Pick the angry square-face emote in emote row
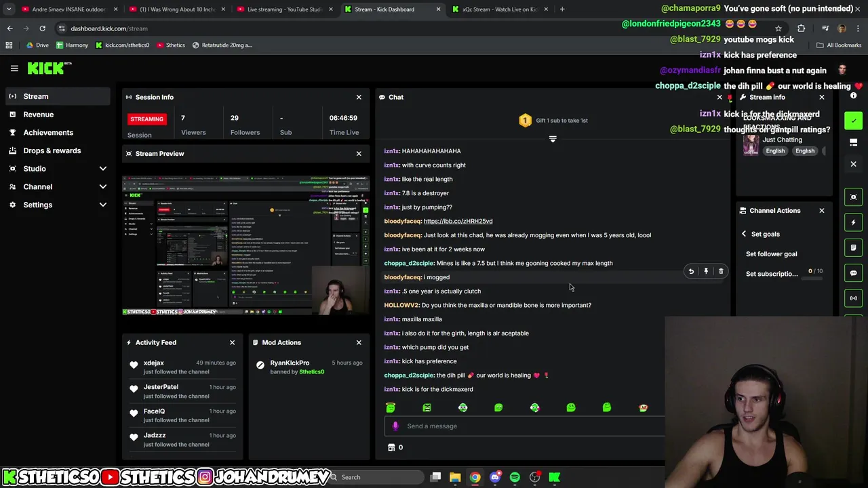The width and height of the screenshot is (868, 488). click(x=427, y=407)
